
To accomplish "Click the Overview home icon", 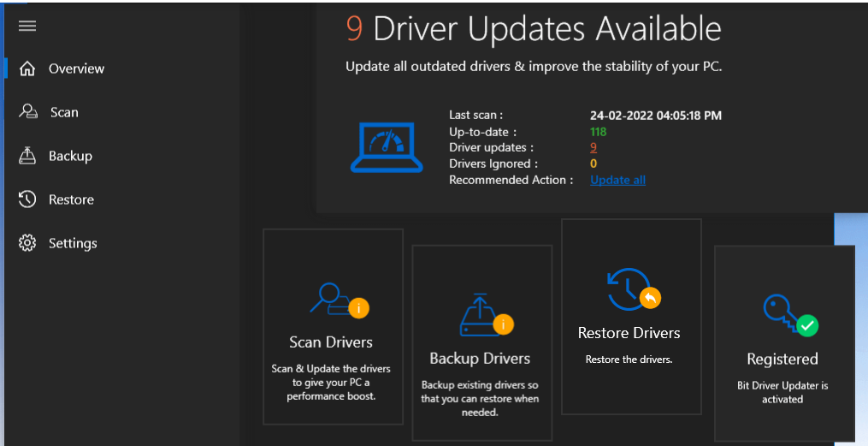I will coord(27,68).
